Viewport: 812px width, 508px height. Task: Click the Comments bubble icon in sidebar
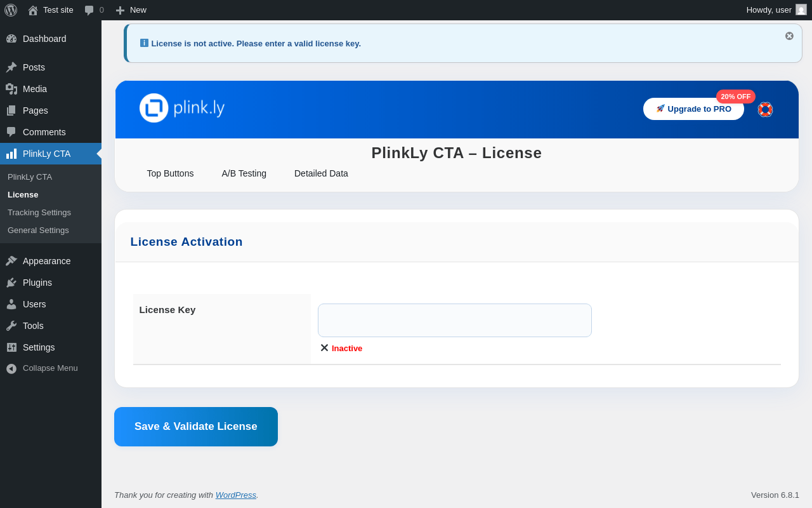[x=11, y=132]
